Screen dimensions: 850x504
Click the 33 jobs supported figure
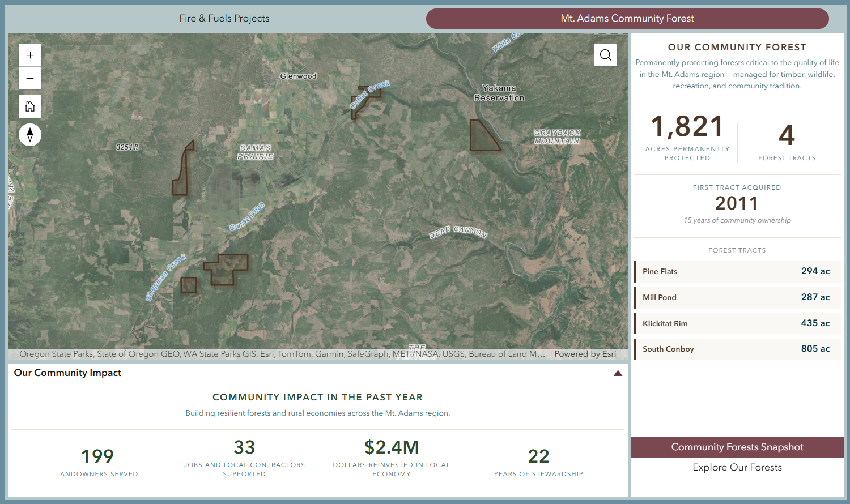coord(244,447)
